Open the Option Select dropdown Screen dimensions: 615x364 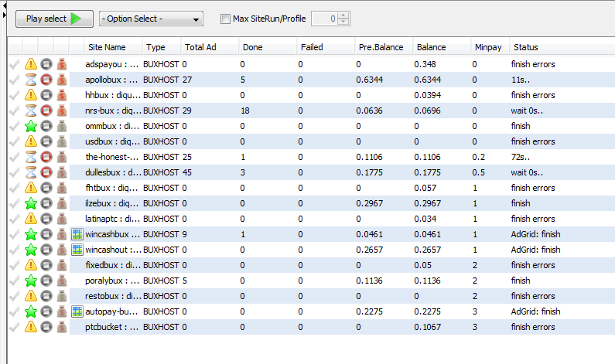click(x=151, y=19)
